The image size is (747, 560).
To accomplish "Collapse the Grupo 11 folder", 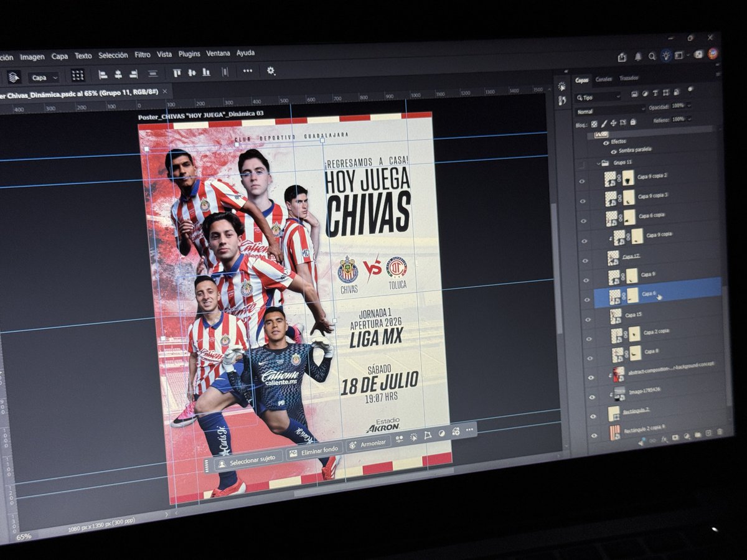I will click(x=598, y=163).
